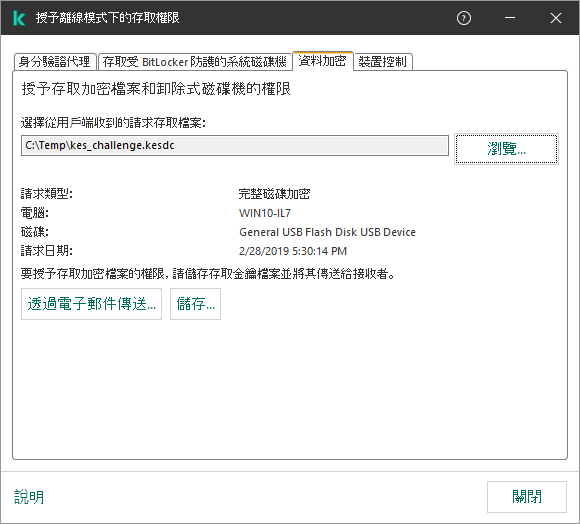580x524 pixels.
Task: Click the request file path field
Action: tap(235, 145)
